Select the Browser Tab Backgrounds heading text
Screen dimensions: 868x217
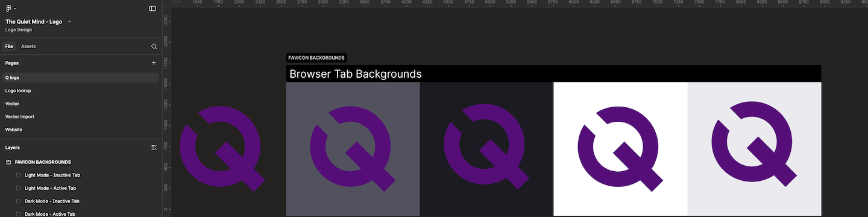(x=356, y=74)
